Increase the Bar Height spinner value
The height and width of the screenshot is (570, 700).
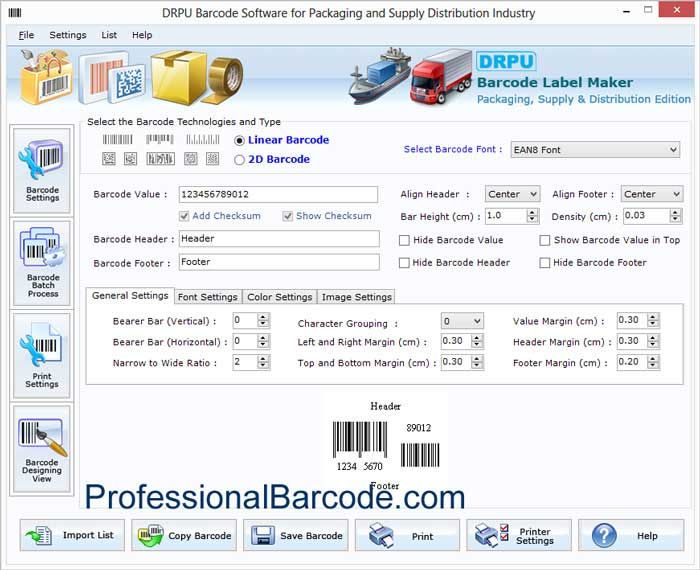click(x=531, y=212)
